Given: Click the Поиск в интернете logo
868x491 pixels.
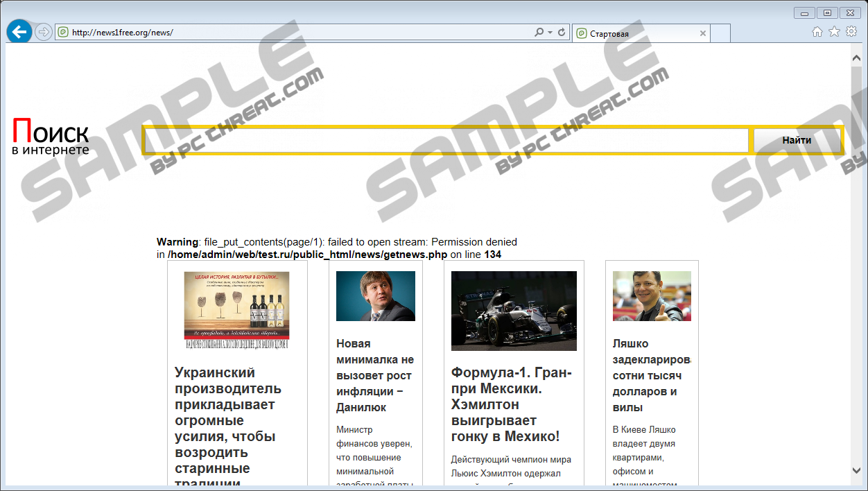Looking at the screenshot, I should coord(51,137).
